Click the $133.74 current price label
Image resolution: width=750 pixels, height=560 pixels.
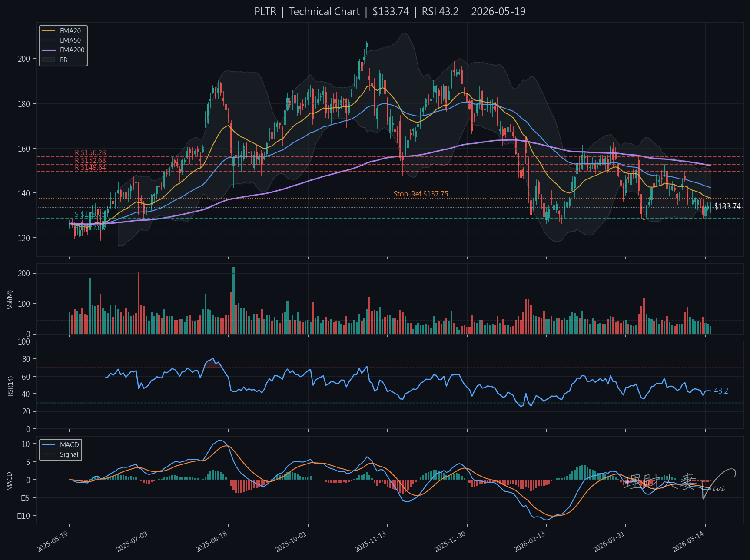727,207
